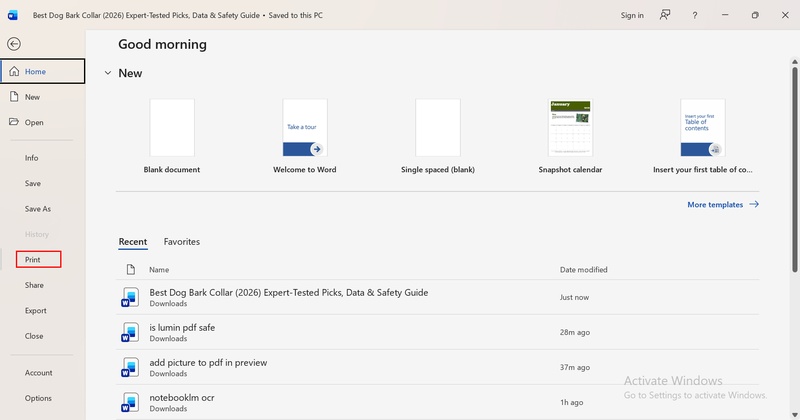Click the More templates arrow icon
Image resolution: width=800 pixels, height=420 pixels.
(x=754, y=204)
